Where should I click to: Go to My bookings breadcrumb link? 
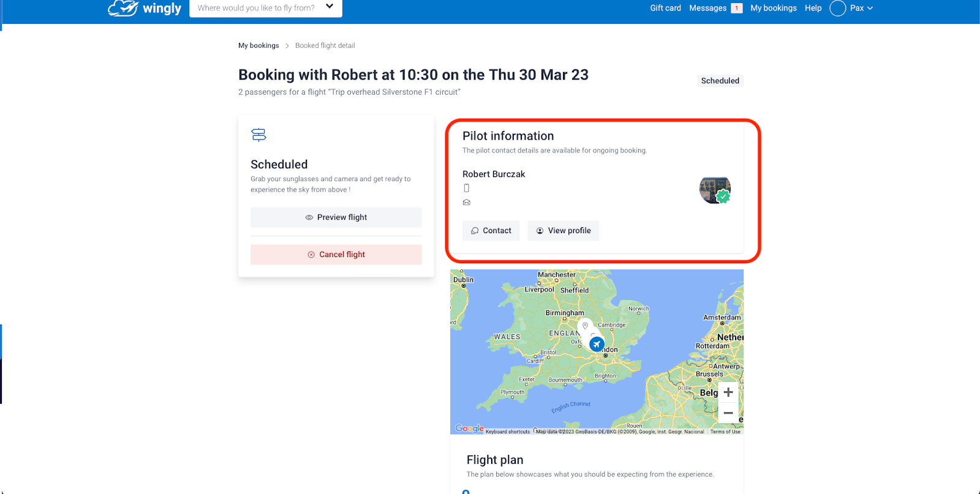[258, 45]
